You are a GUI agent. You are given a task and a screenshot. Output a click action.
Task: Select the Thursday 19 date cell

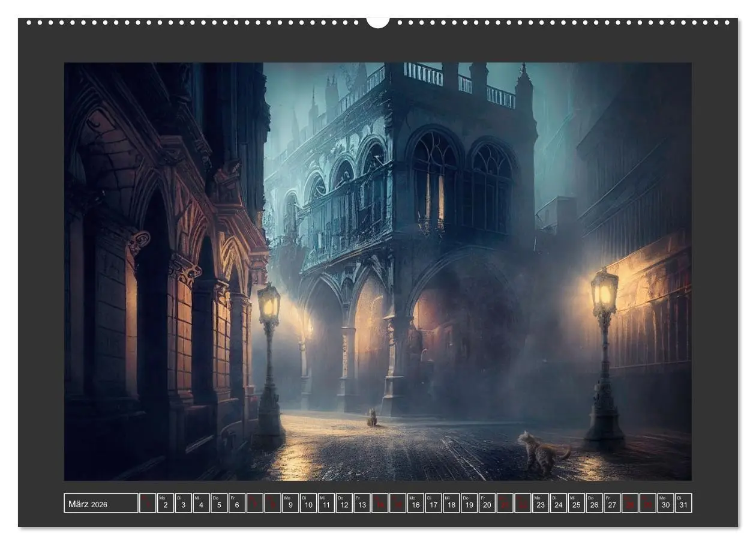click(469, 503)
